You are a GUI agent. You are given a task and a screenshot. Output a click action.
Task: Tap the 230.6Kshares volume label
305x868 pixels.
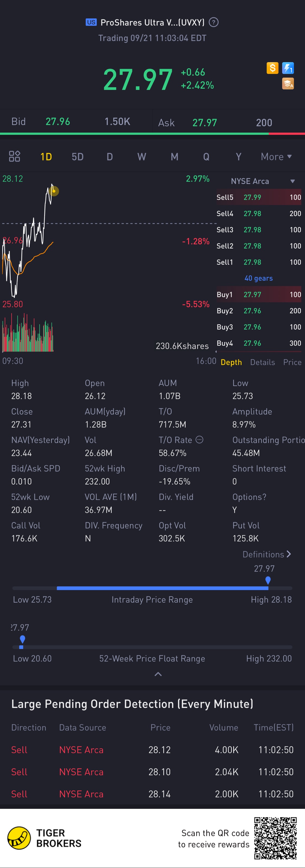tap(182, 346)
